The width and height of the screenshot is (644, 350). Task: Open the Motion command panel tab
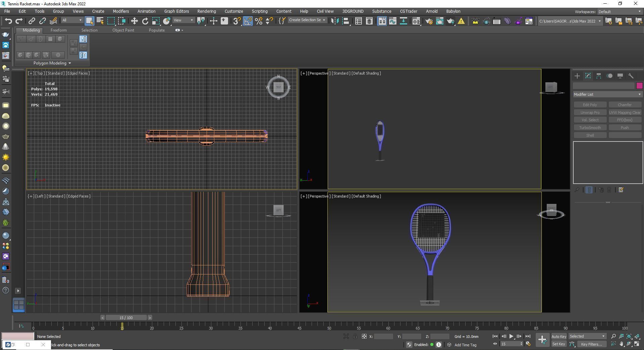(x=609, y=76)
